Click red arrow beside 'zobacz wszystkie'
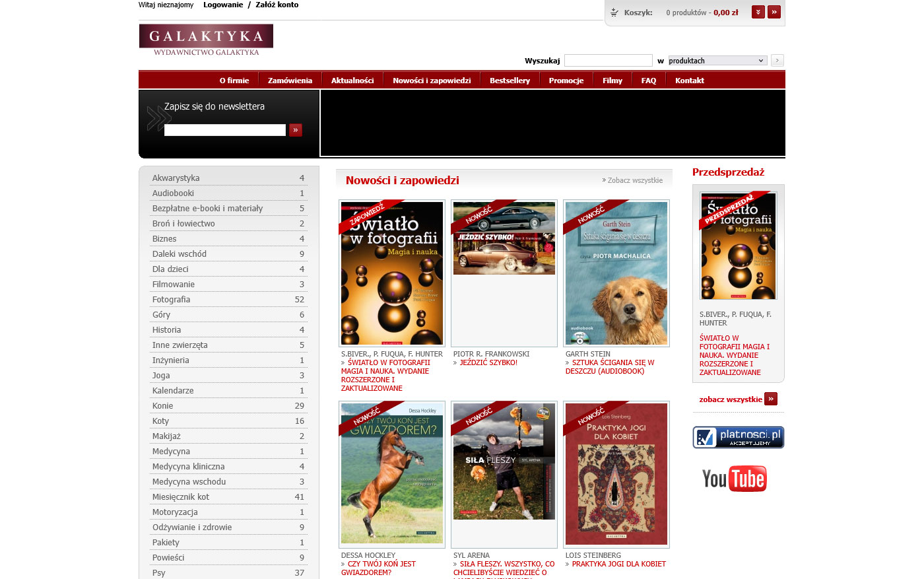The height and width of the screenshot is (579, 924). pyautogui.click(x=770, y=399)
